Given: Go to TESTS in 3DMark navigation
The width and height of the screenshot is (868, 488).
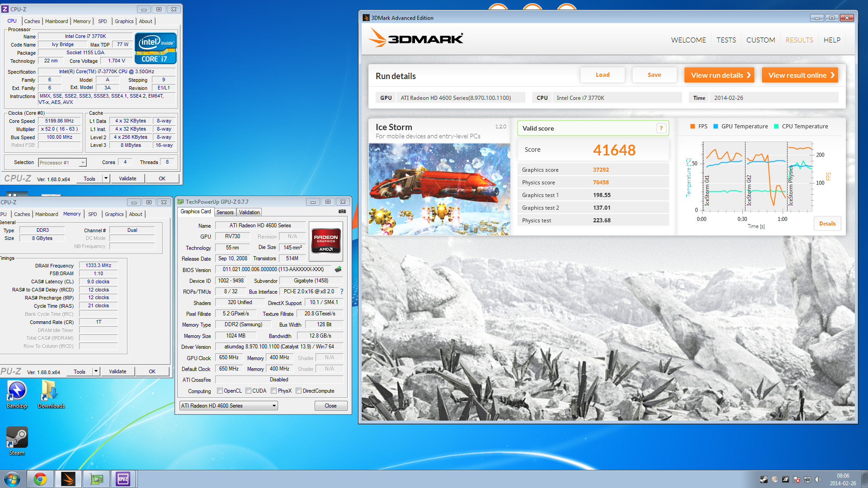Looking at the screenshot, I should (x=726, y=40).
